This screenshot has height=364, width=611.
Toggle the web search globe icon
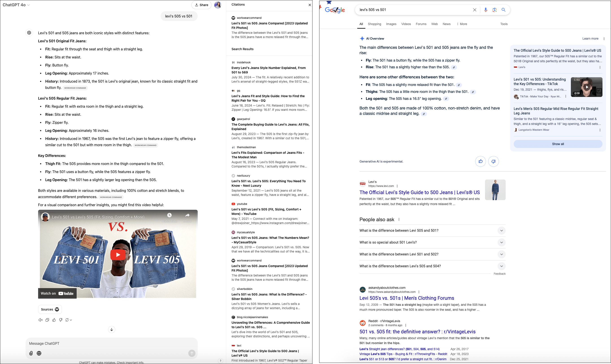coord(39,353)
